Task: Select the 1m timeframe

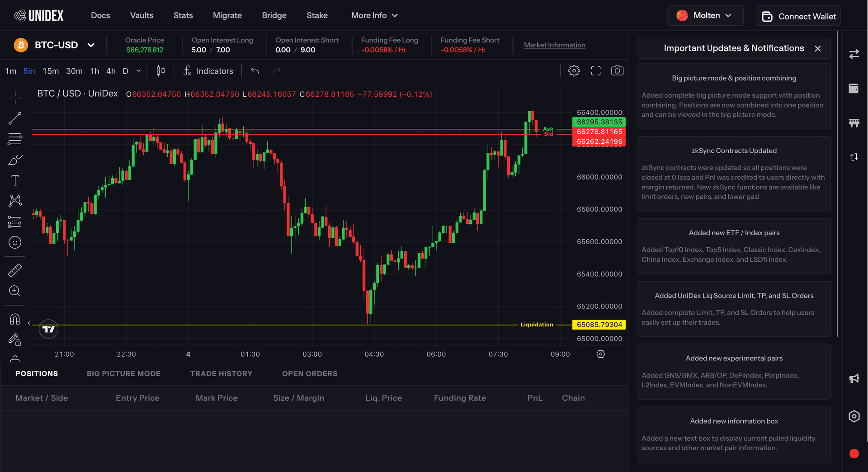Action: tap(11, 71)
